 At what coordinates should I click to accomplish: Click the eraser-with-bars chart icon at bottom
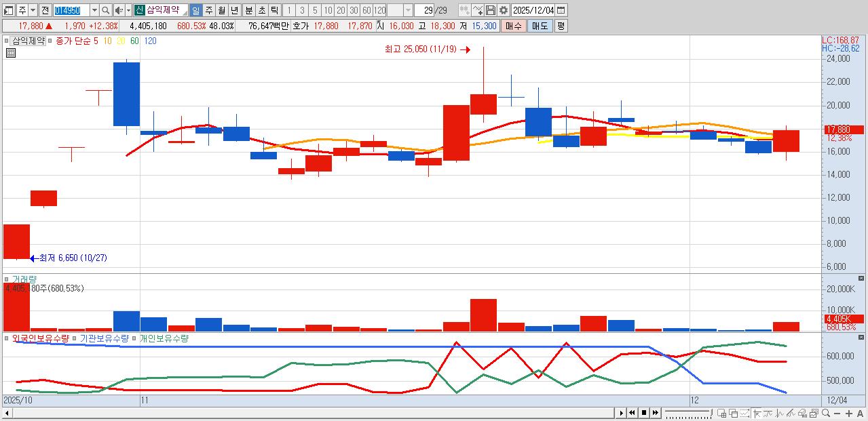pos(802,413)
